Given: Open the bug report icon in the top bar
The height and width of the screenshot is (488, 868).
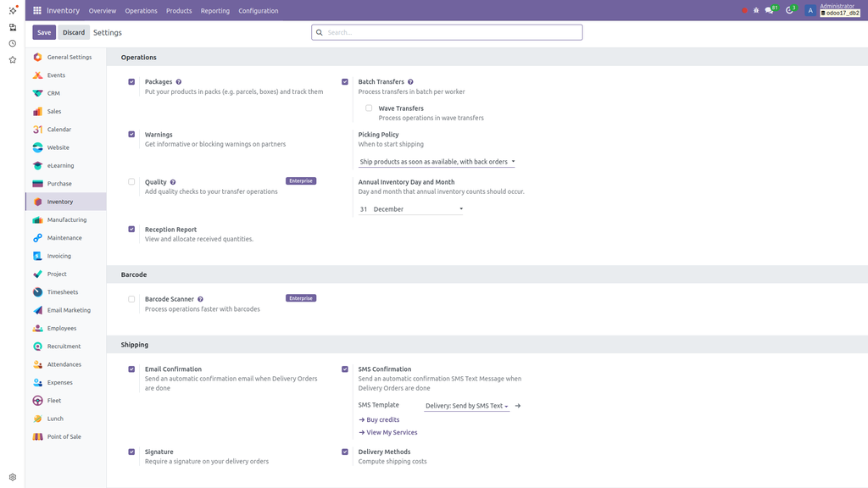Looking at the screenshot, I should click(754, 11).
